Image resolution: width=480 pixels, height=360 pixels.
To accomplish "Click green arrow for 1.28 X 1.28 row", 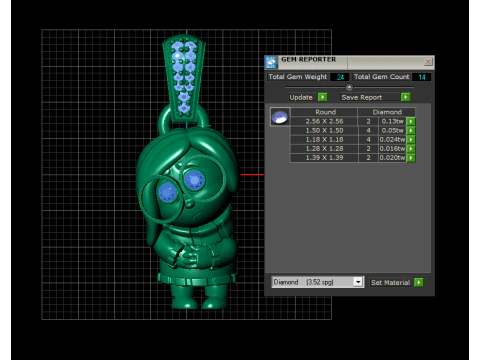I will [x=411, y=148].
